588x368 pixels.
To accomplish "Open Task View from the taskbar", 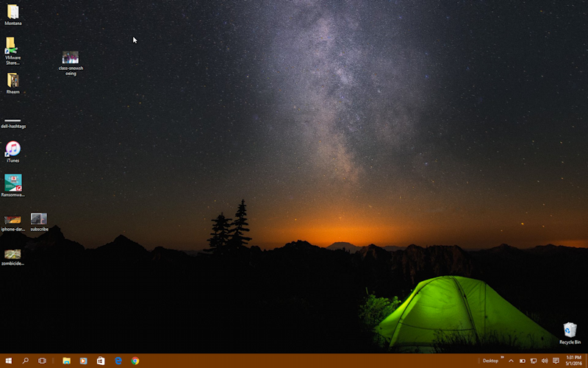I will (42, 361).
